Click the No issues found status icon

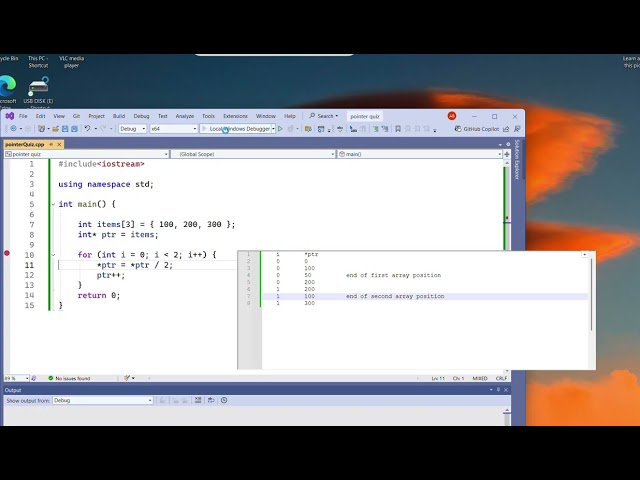[x=51, y=378]
